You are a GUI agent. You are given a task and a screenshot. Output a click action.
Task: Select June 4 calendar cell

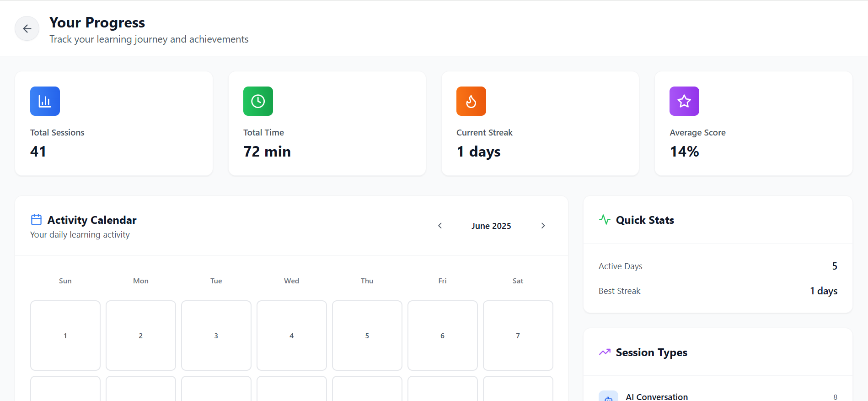pos(292,336)
